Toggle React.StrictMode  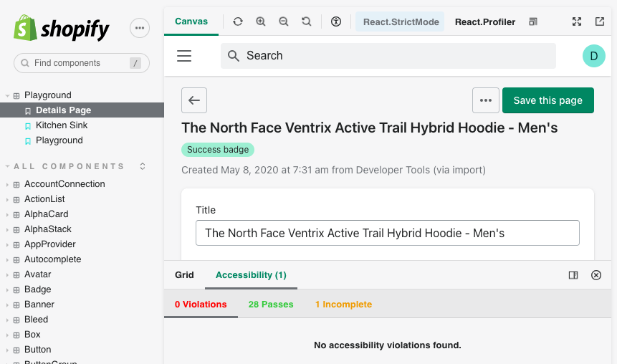click(x=400, y=21)
